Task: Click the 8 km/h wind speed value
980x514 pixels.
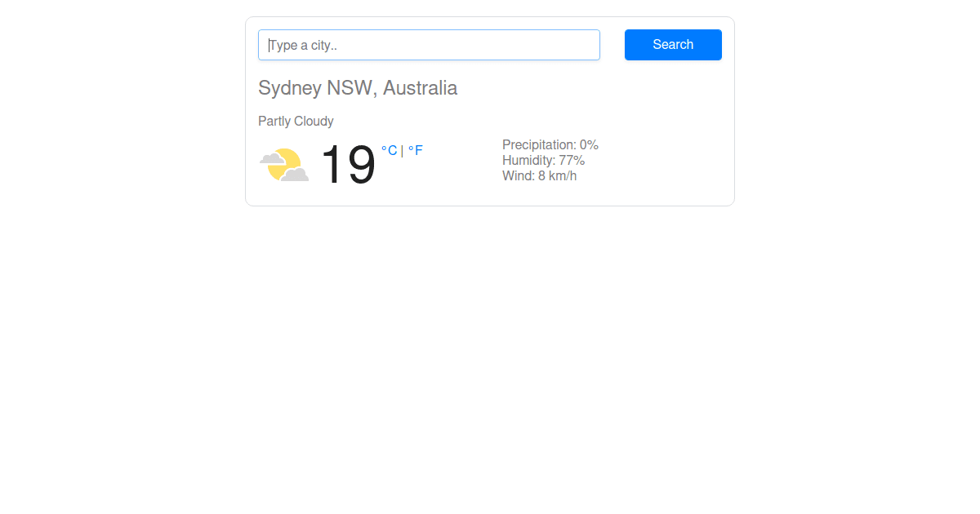Action: pyautogui.click(x=557, y=176)
